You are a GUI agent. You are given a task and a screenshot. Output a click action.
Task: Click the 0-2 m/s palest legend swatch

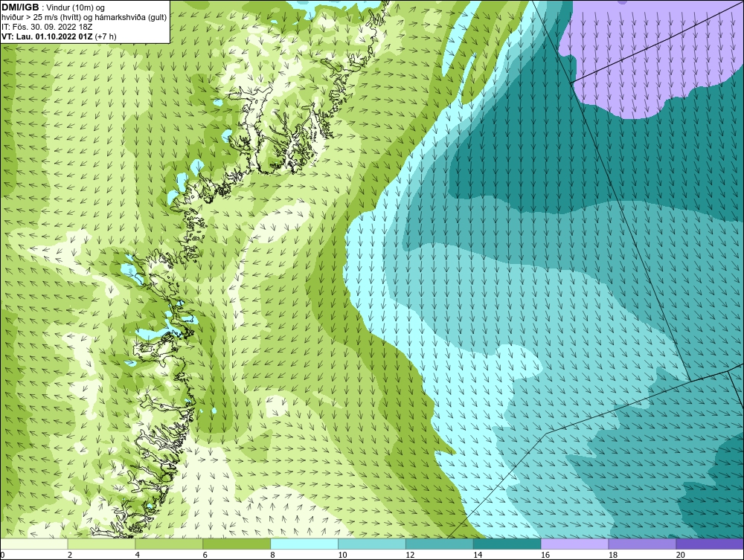point(34,544)
